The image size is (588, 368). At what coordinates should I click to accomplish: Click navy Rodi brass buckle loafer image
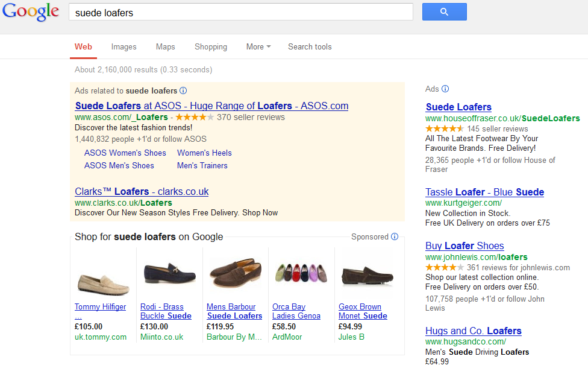click(169, 273)
